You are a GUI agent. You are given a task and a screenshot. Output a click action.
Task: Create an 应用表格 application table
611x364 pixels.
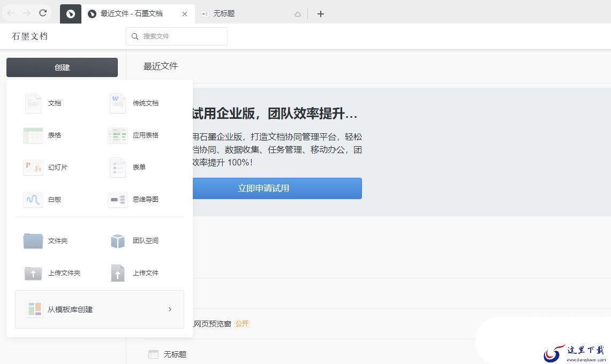[x=134, y=135]
